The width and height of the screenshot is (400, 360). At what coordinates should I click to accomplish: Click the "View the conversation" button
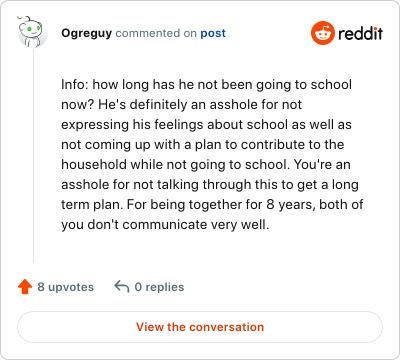200,327
